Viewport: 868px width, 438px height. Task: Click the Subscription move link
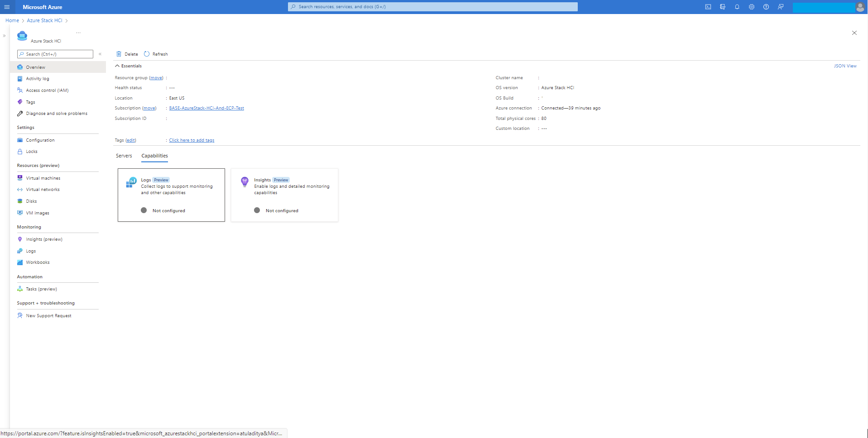[x=149, y=108]
